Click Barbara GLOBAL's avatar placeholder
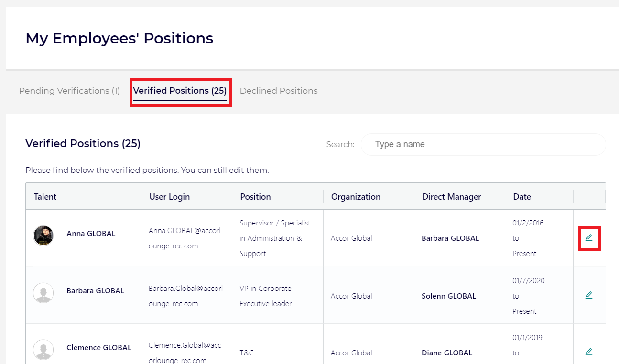619x364 pixels. pos(43,292)
